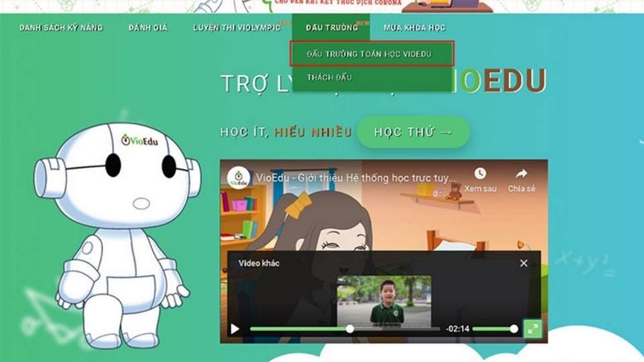Open Luyện Thi Violympic menu item
The image size is (644, 362).
[237, 27]
